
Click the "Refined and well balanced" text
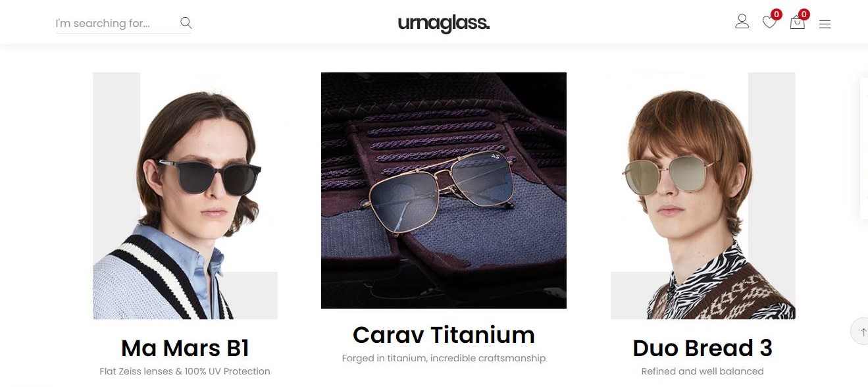(x=702, y=371)
